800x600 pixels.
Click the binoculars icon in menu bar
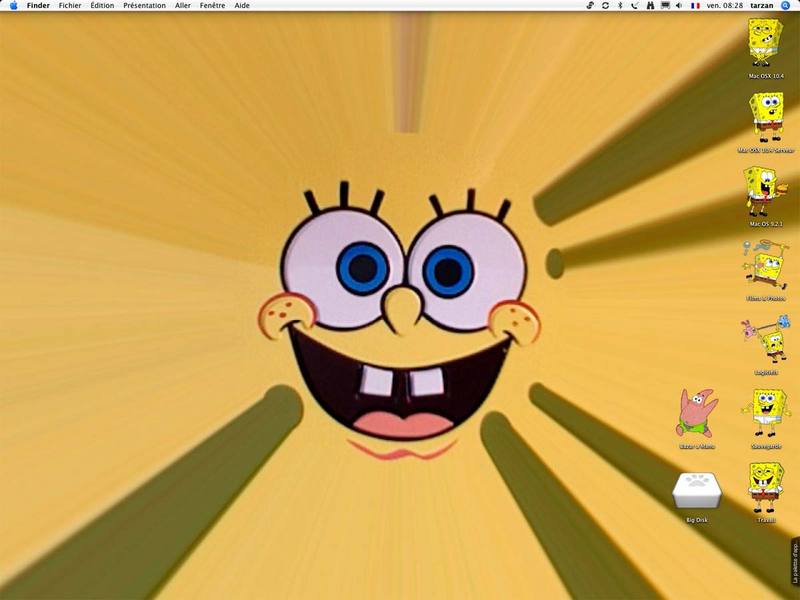[650, 6]
